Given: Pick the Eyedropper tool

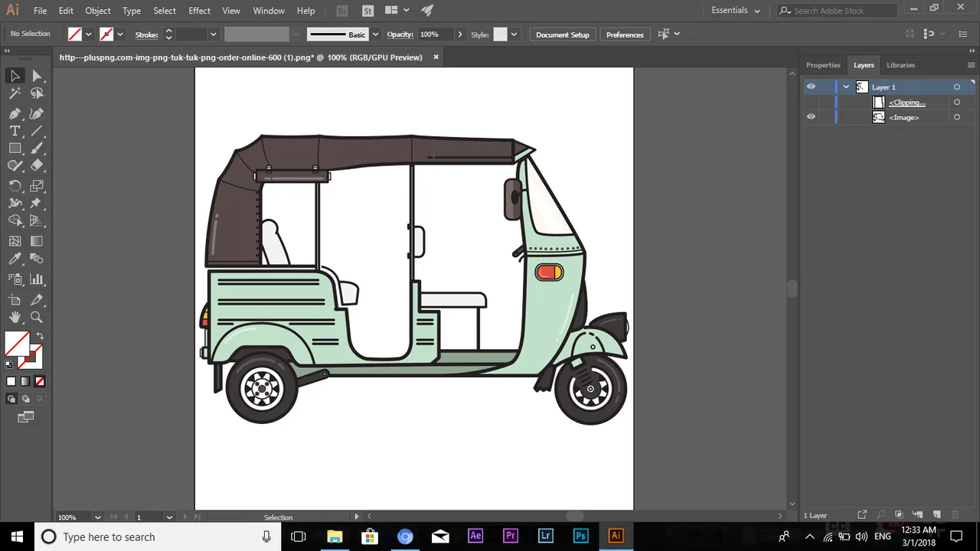Looking at the screenshot, I should click(x=15, y=259).
